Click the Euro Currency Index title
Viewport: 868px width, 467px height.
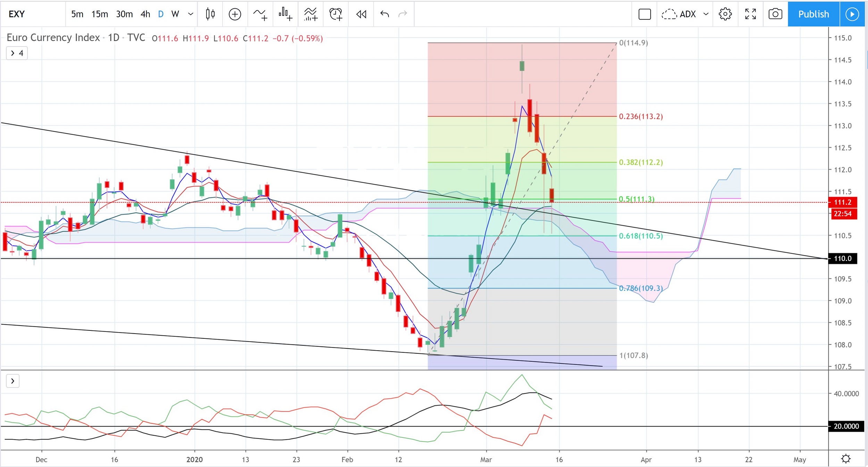[53, 38]
